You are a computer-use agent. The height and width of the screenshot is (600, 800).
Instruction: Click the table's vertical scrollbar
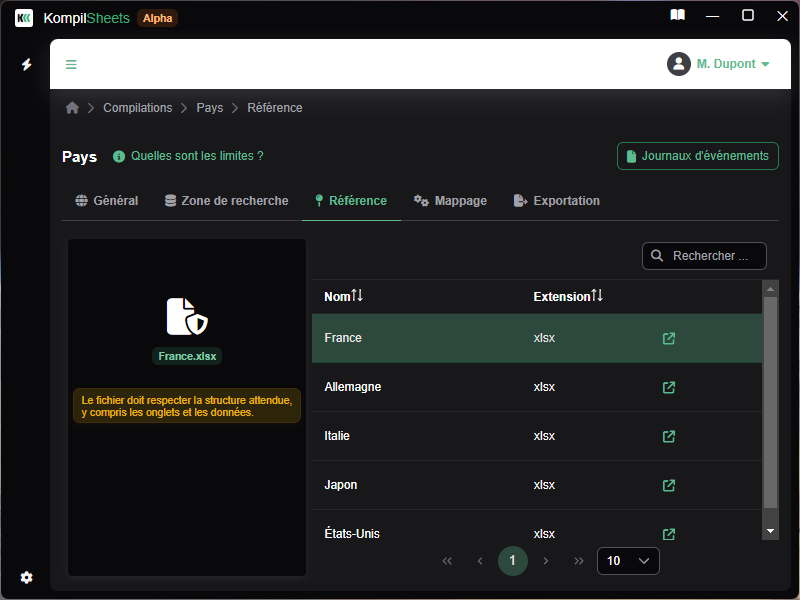tap(770, 400)
